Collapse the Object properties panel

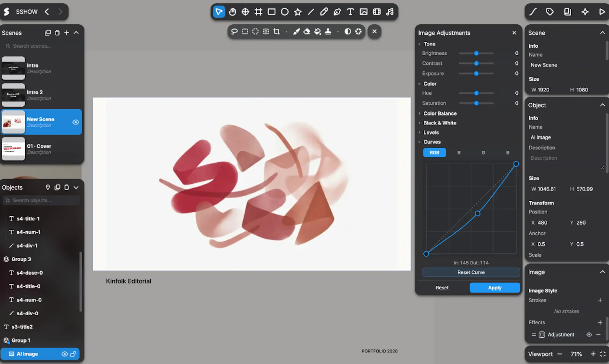click(603, 105)
